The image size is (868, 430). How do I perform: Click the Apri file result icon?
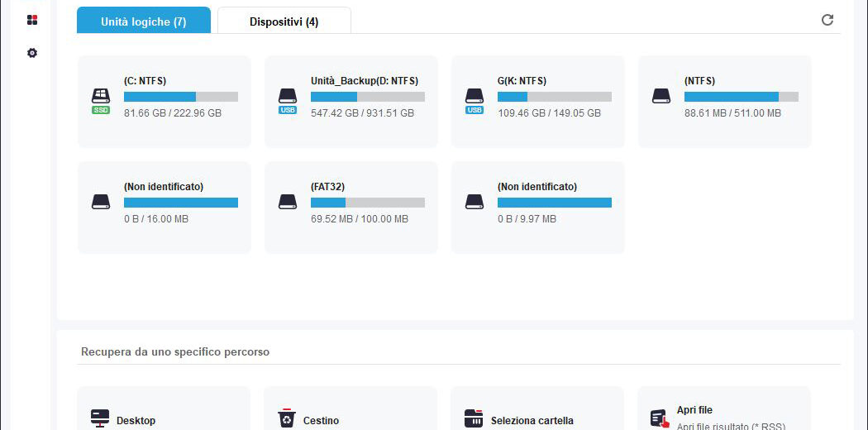click(x=660, y=418)
